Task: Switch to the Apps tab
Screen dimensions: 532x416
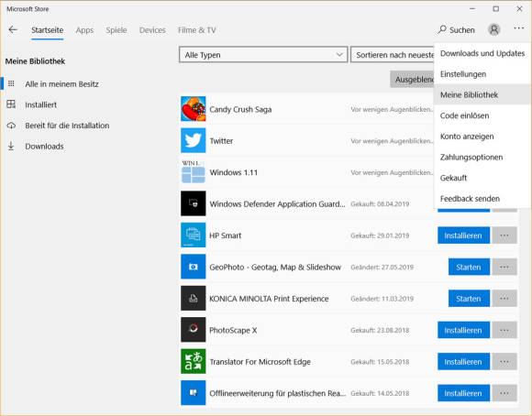Action: click(x=84, y=30)
